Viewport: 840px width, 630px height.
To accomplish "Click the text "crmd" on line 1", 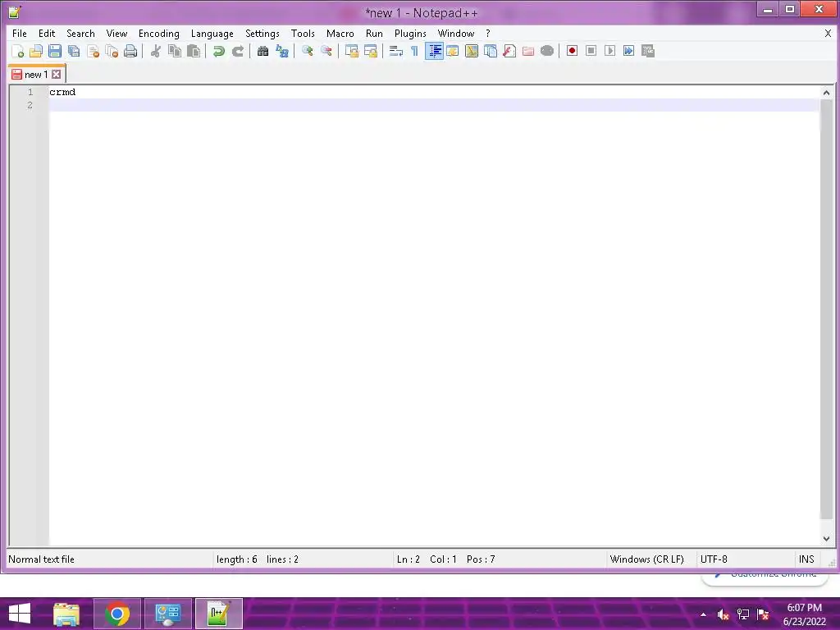I will (x=62, y=92).
